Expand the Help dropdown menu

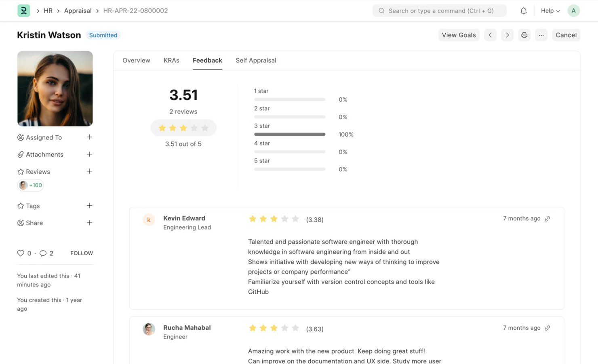tap(550, 11)
